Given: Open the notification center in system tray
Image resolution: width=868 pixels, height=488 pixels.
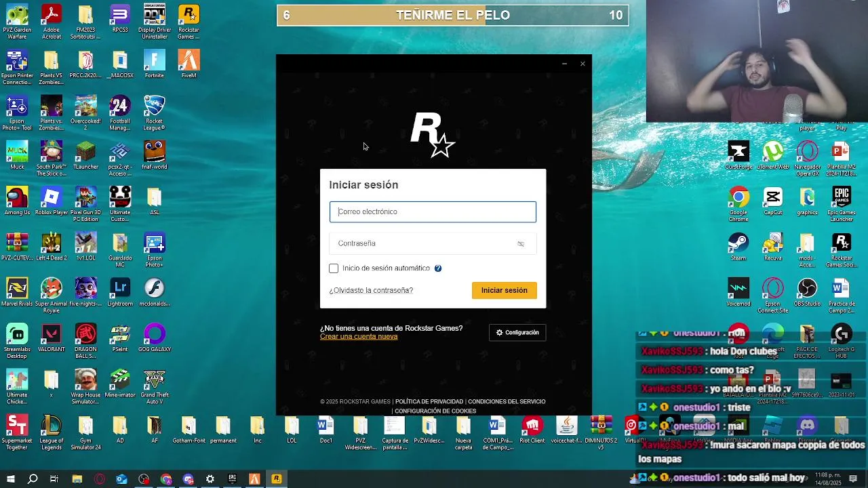Looking at the screenshot, I should (x=853, y=479).
